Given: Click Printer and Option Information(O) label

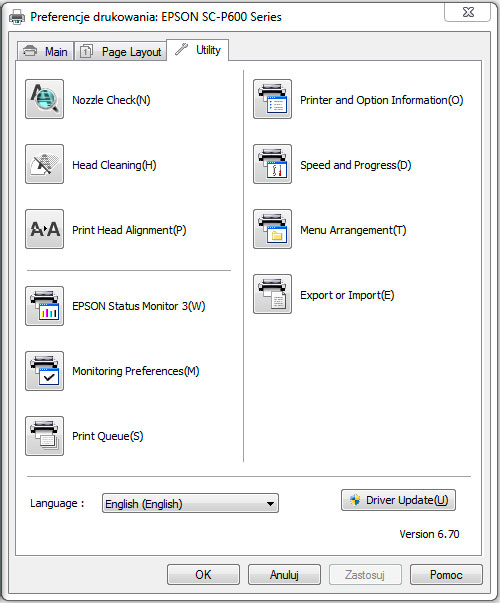Looking at the screenshot, I should coord(382,100).
